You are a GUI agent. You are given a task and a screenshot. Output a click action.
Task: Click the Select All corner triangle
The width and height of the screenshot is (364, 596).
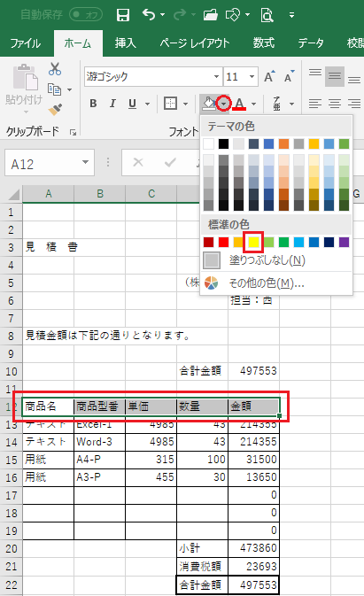13,195
